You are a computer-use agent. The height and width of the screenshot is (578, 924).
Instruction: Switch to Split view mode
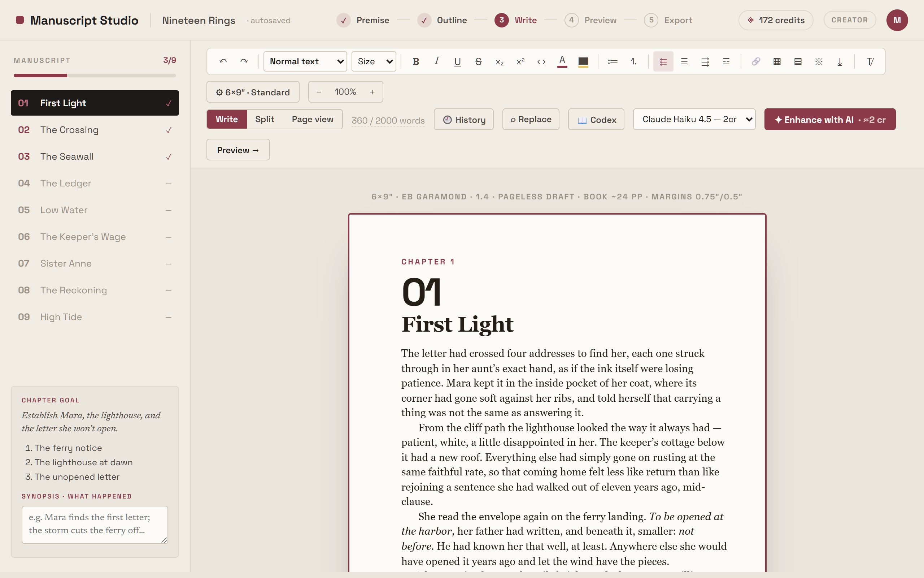(x=265, y=119)
